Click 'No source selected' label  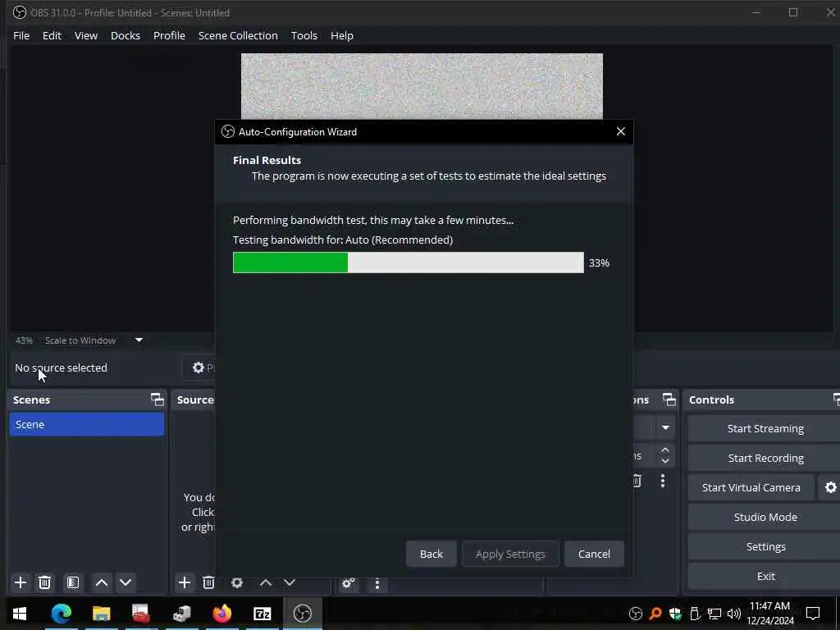pos(61,367)
